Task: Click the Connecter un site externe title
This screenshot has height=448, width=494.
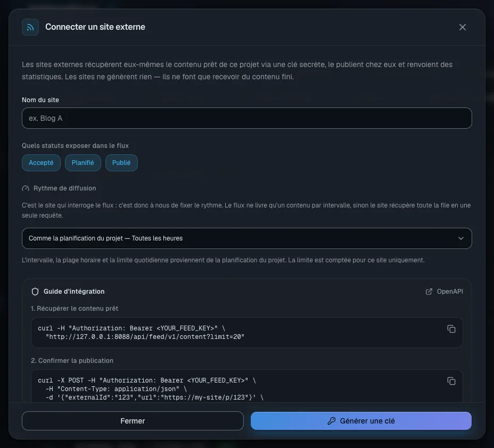Action: click(x=95, y=27)
